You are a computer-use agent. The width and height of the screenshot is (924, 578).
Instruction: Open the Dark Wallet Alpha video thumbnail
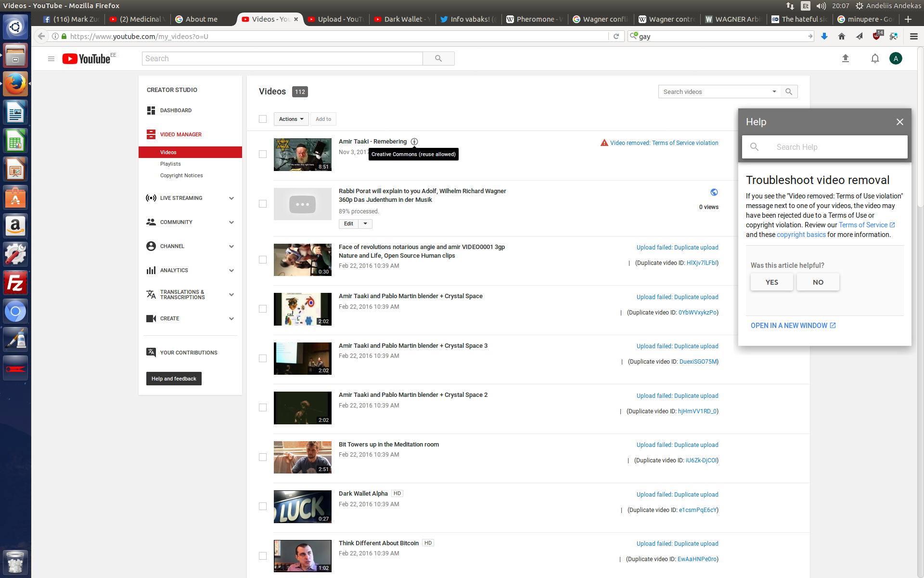tap(303, 507)
